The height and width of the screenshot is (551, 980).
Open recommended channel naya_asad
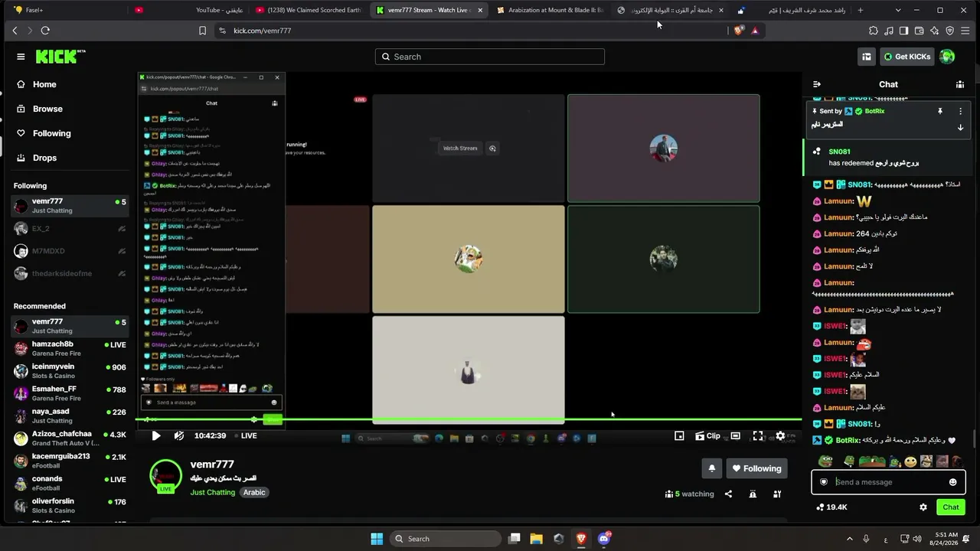(x=70, y=416)
